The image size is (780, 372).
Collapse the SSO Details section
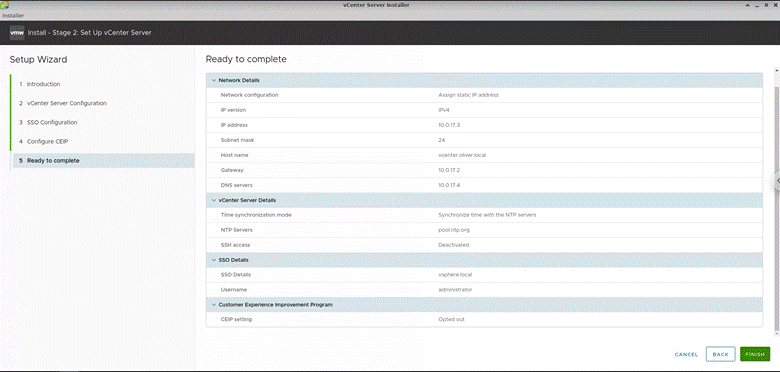point(214,260)
